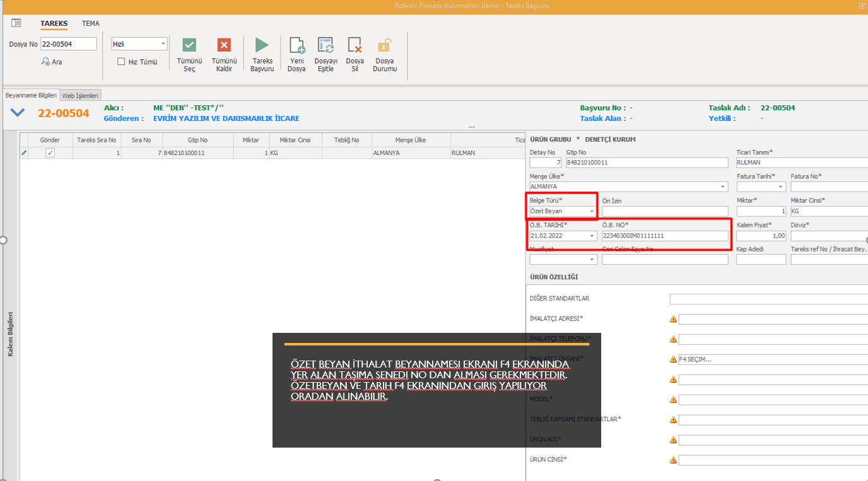The height and width of the screenshot is (481, 868).
Task: Click warning icon next to ÜRÜN ADI
Action: pyautogui.click(x=673, y=440)
